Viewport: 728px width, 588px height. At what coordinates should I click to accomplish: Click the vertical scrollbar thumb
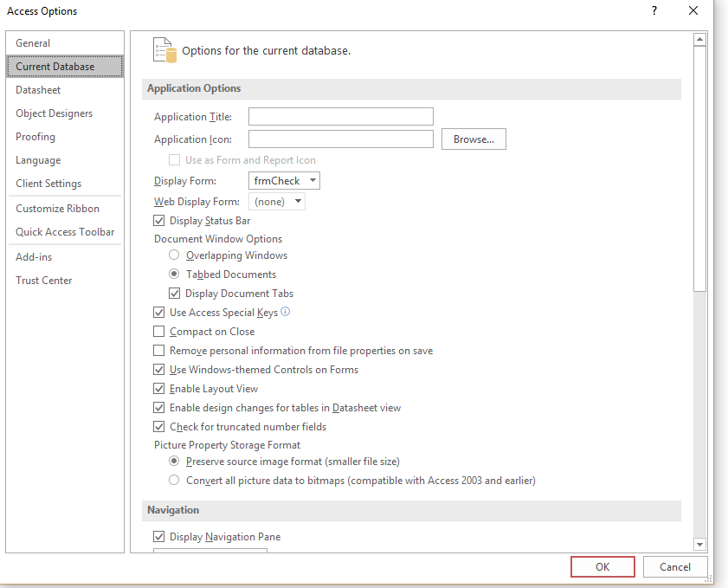(699, 169)
